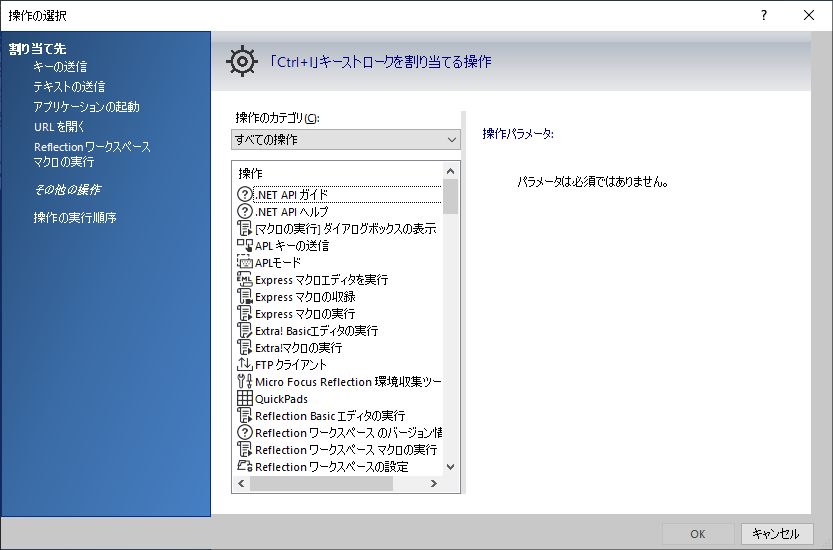Open help with the question mark button

764,15
